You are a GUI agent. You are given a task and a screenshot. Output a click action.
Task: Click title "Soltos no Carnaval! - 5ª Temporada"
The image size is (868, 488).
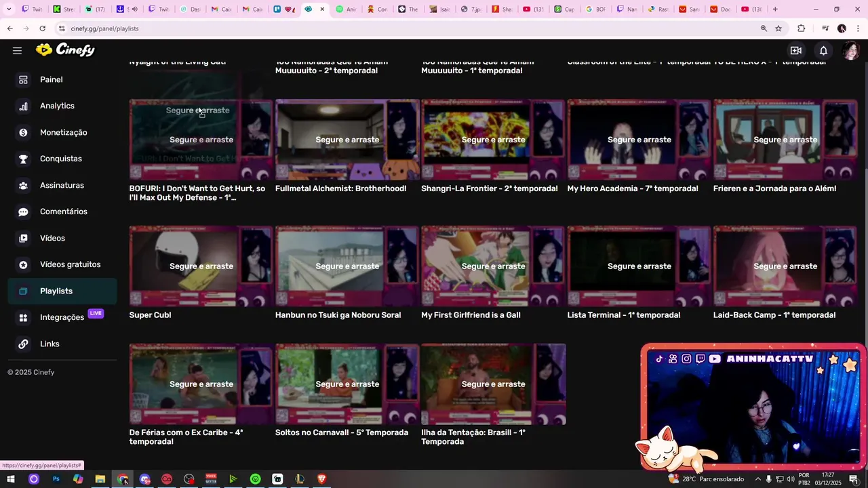(342, 432)
